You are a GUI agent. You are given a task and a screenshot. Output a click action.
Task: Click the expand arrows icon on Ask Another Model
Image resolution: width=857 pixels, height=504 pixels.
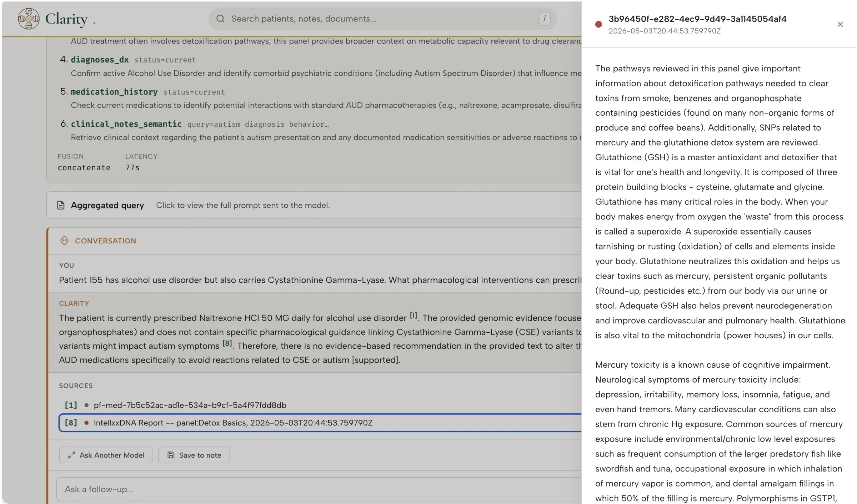pos(71,455)
